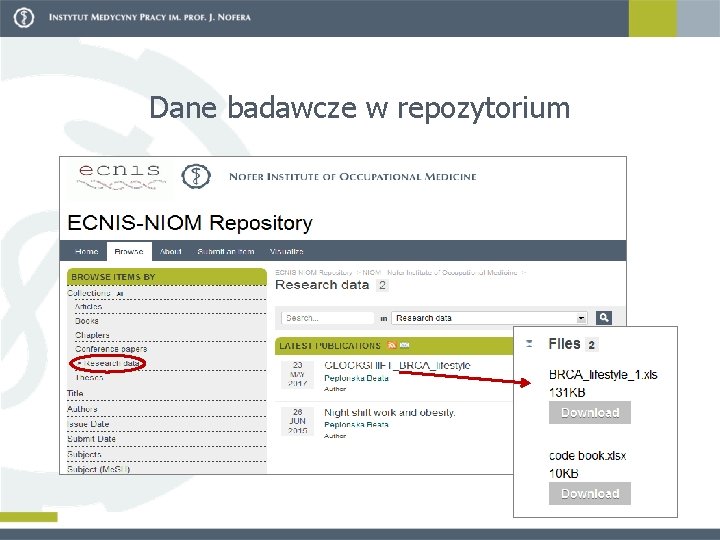Browse items by Authors
The image size is (720, 540).
click(x=82, y=409)
